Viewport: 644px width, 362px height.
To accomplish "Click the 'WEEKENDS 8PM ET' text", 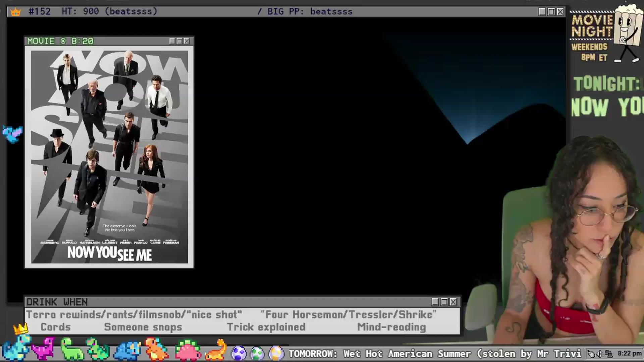I will (x=589, y=52).
